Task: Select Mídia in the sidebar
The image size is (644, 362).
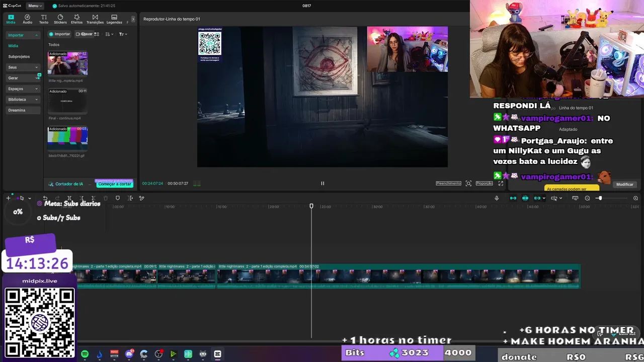Action: tap(13, 46)
